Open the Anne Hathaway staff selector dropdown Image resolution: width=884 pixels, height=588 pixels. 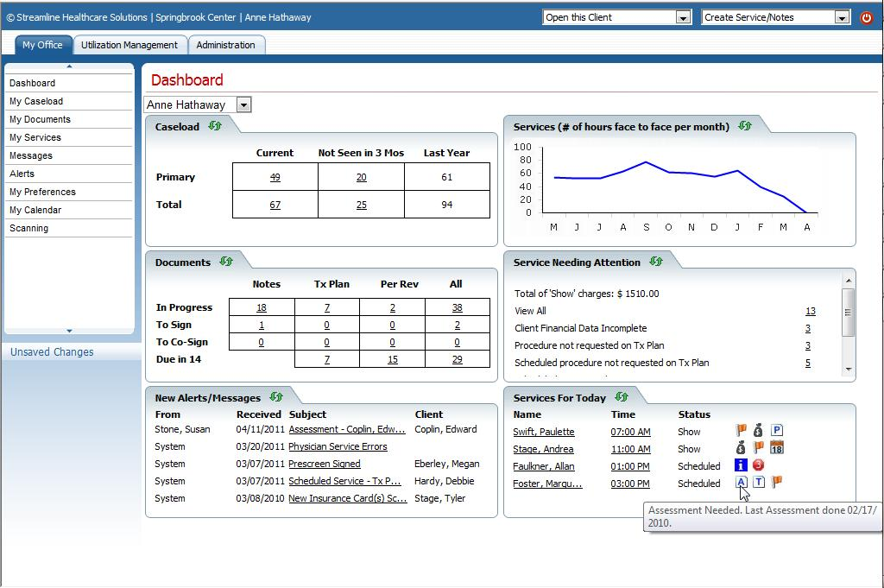point(243,104)
